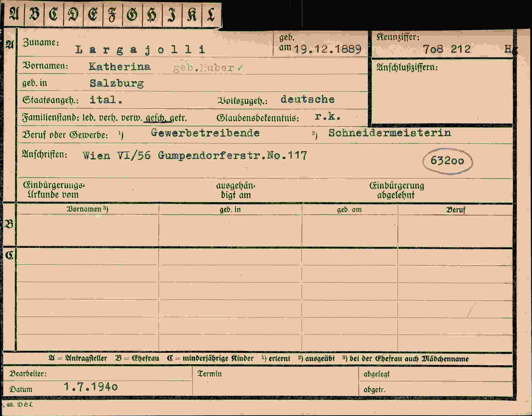Click the religion value 'r.k.'

[x=327, y=117]
